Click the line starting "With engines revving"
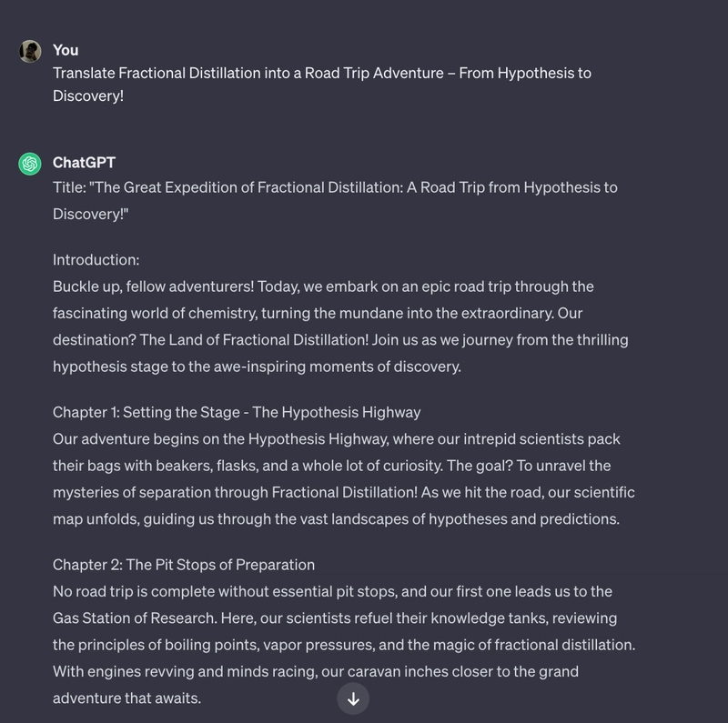The width and height of the screenshot is (728, 723). 316,671
